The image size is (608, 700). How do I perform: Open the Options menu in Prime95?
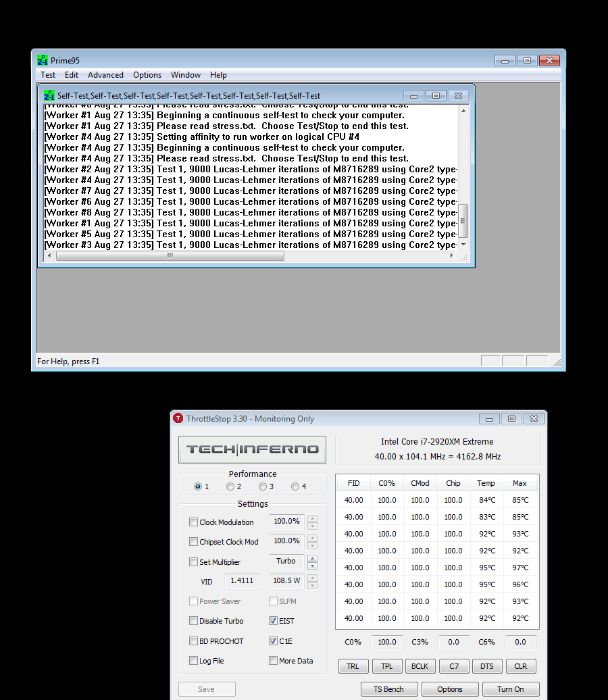tap(147, 75)
